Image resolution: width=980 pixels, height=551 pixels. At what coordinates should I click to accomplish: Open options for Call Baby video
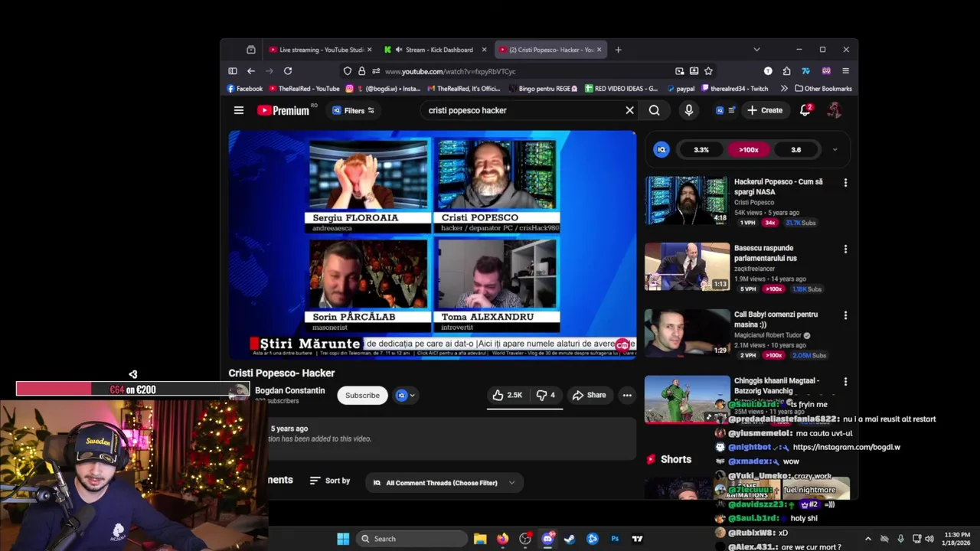pyautogui.click(x=845, y=315)
